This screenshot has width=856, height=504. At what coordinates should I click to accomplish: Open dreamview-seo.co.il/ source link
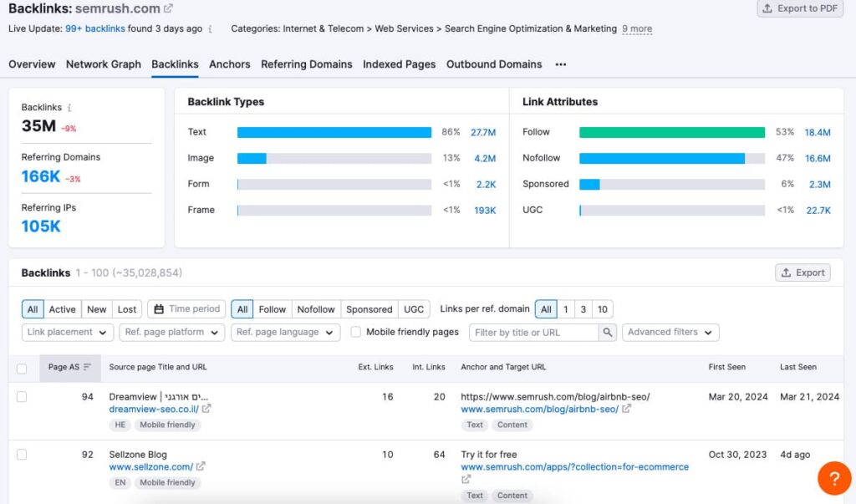(x=154, y=409)
